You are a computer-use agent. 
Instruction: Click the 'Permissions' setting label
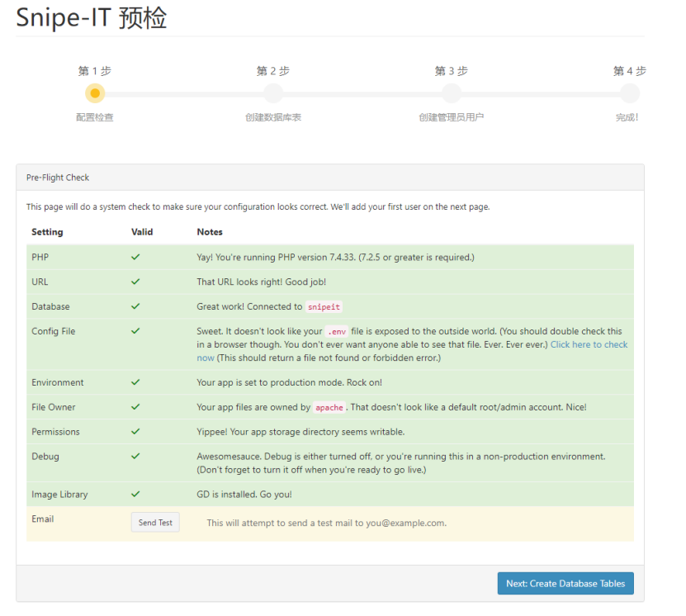[55, 431]
